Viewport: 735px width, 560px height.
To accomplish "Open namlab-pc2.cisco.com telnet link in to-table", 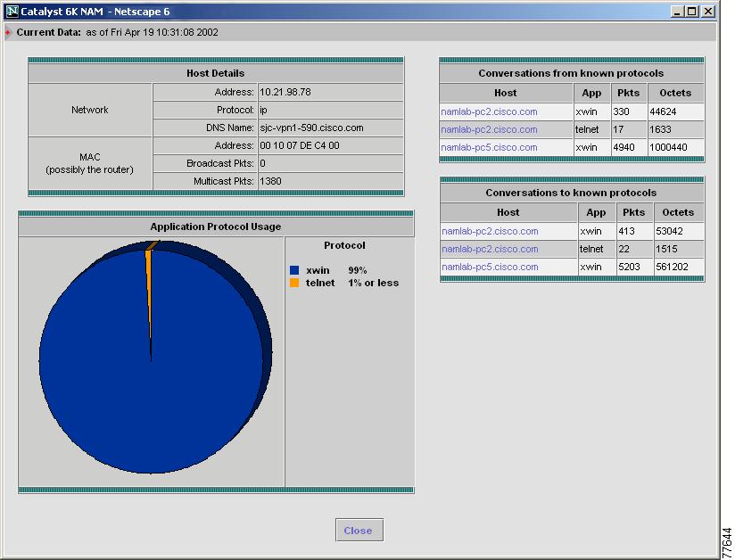I will click(x=490, y=249).
